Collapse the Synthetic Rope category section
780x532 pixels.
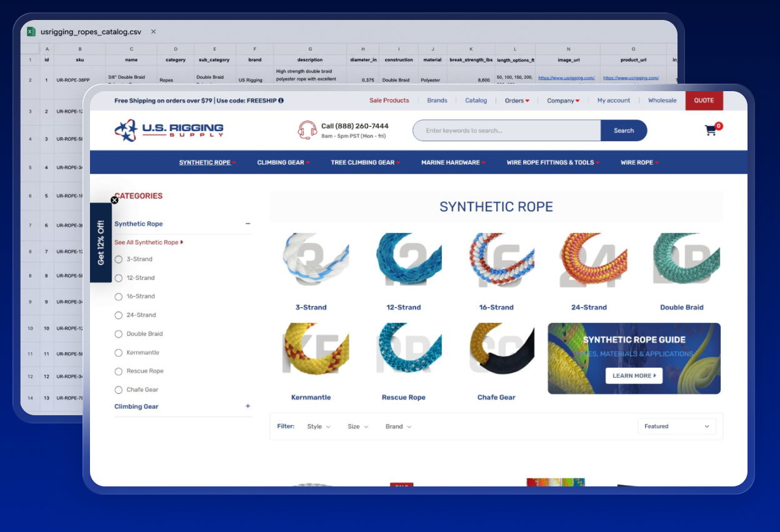pyautogui.click(x=248, y=224)
